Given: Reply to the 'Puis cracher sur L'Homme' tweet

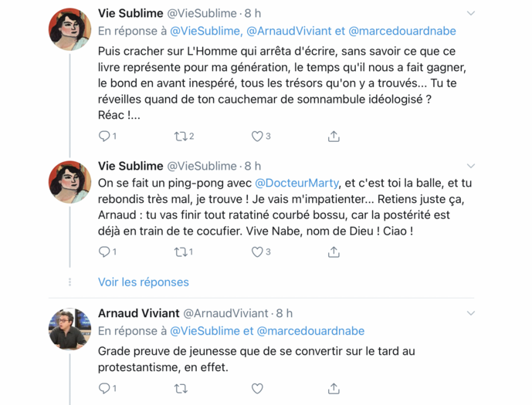Looking at the screenshot, I should [x=104, y=137].
